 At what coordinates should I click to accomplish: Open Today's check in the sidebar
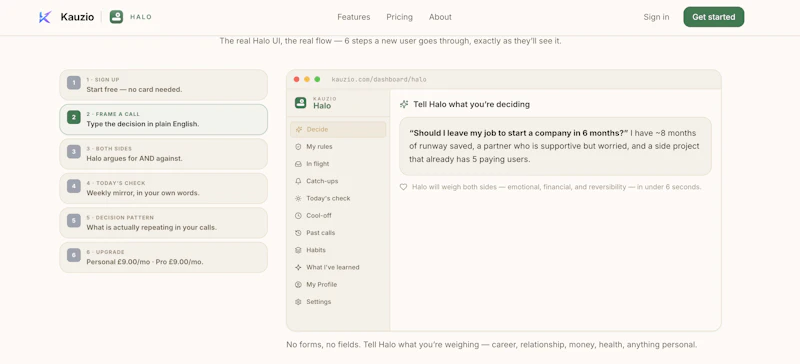click(338, 199)
